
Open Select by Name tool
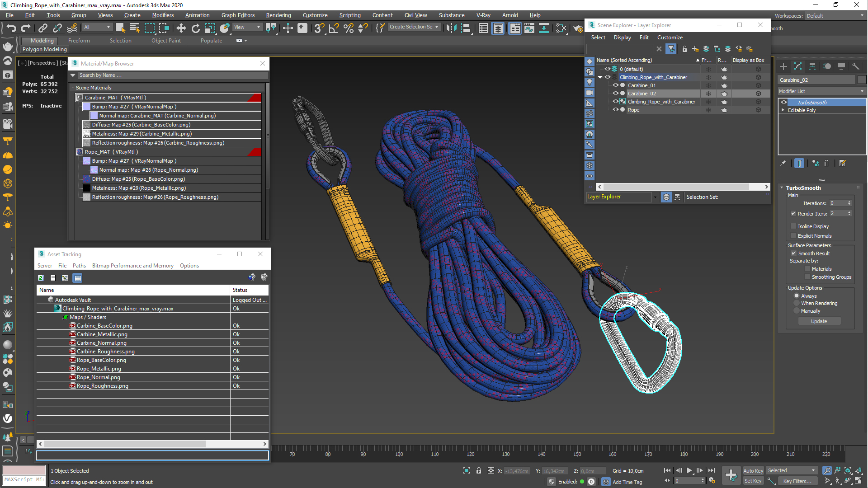tap(135, 28)
